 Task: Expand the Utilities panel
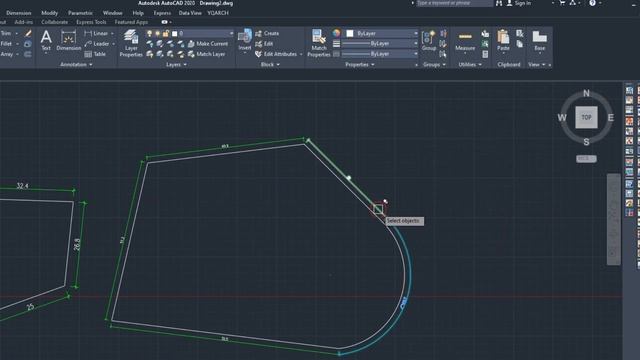click(x=470, y=64)
